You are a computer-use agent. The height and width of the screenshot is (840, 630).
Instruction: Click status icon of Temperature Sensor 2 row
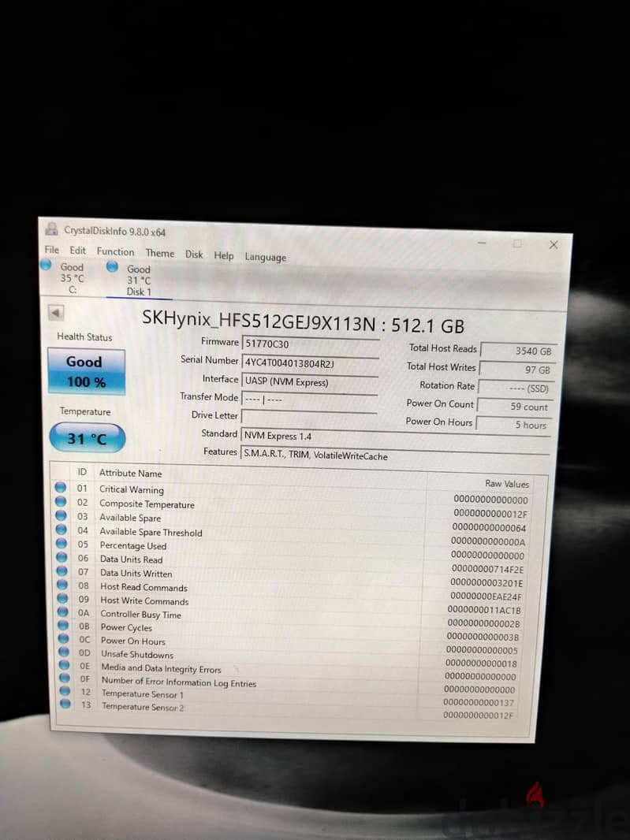(x=65, y=704)
